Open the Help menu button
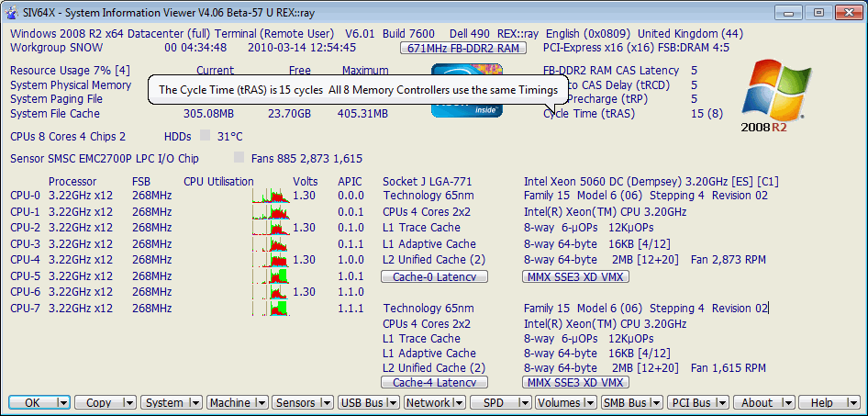The height and width of the screenshot is (416, 868). [x=823, y=403]
